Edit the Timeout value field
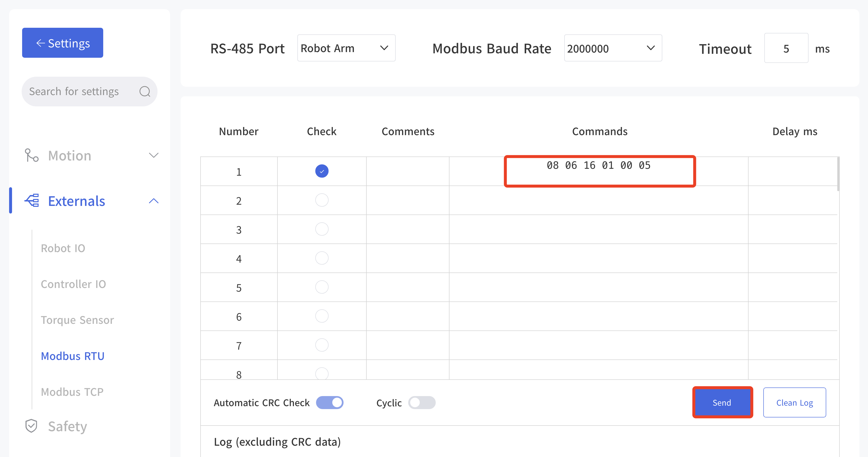Viewport: 868px width, 457px height. [x=786, y=48]
